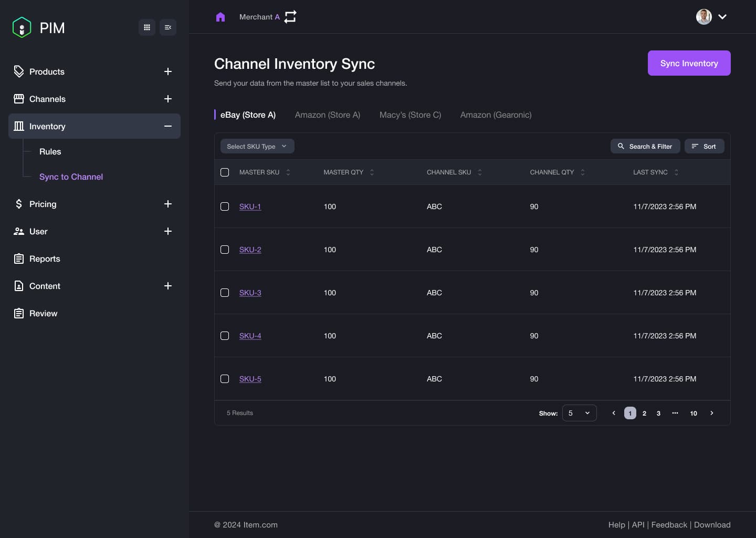Go to pagination page 2
The width and height of the screenshot is (756, 538).
(644, 413)
